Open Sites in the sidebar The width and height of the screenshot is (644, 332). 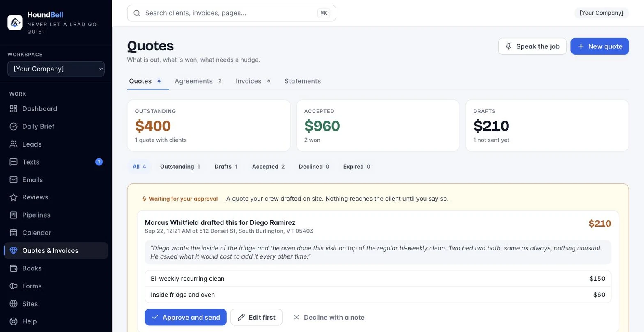56,304
